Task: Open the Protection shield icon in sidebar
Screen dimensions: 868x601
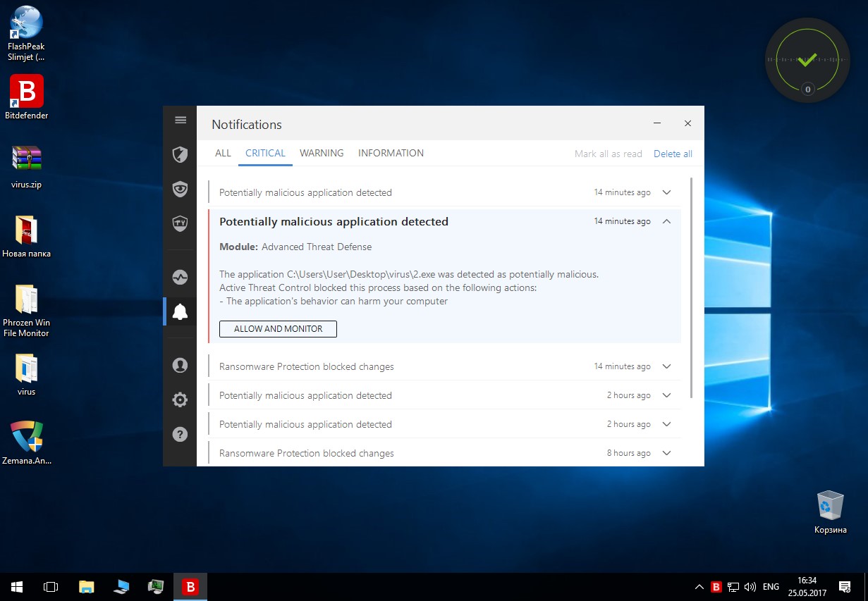Action: tap(180, 155)
